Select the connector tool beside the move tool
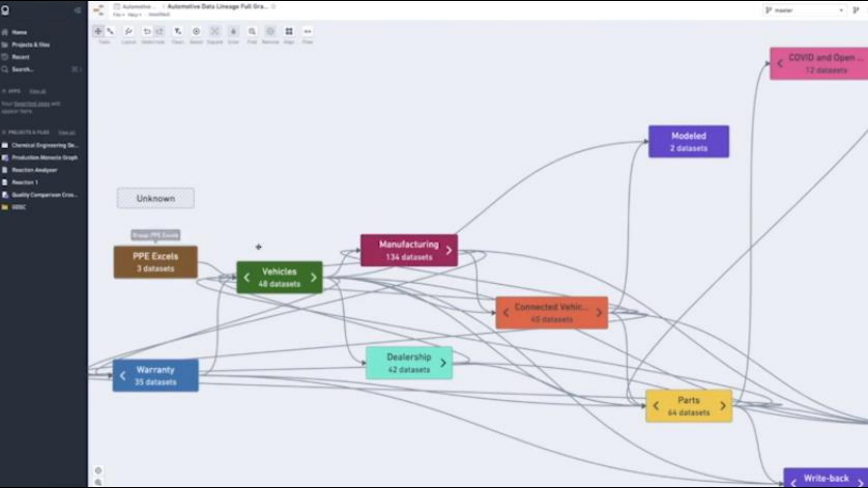The image size is (868, 488). coord(111,31)
